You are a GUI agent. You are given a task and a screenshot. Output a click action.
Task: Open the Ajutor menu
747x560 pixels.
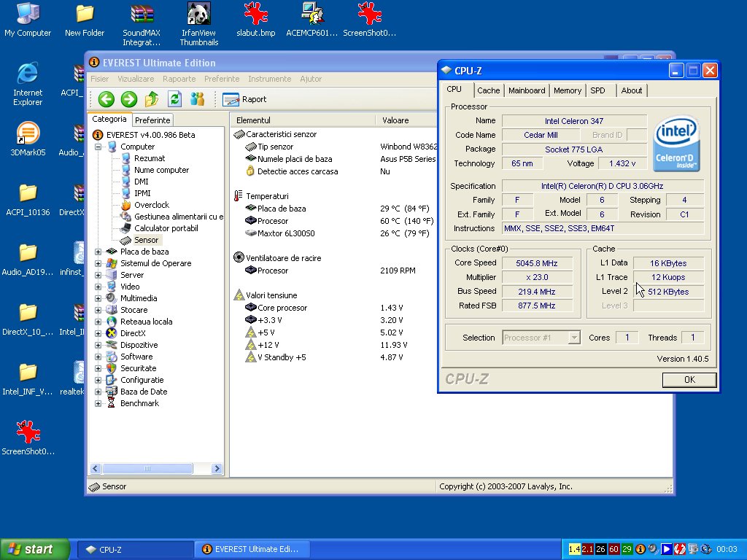point(311,79)
